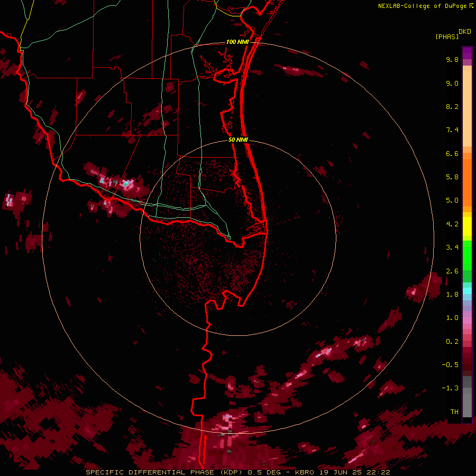
Task: Click the 8.2 scale value
Action: pyautogui.click(x=452, y=106)
